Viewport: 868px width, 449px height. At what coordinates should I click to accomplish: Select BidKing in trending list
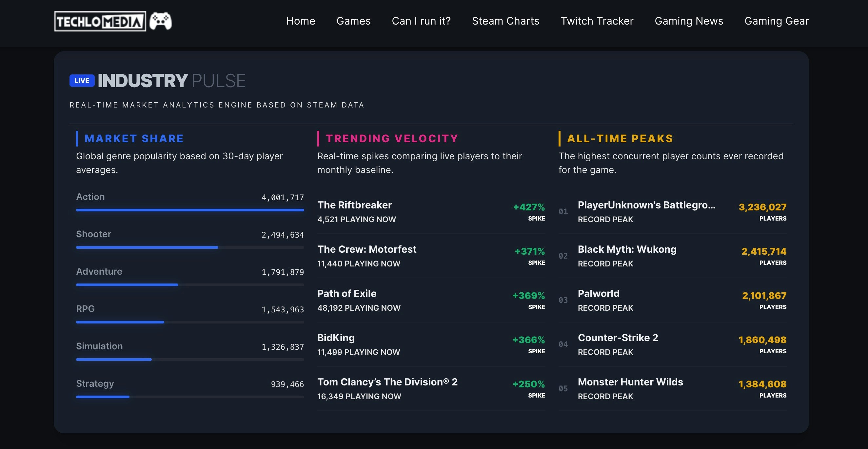(336, 338)
